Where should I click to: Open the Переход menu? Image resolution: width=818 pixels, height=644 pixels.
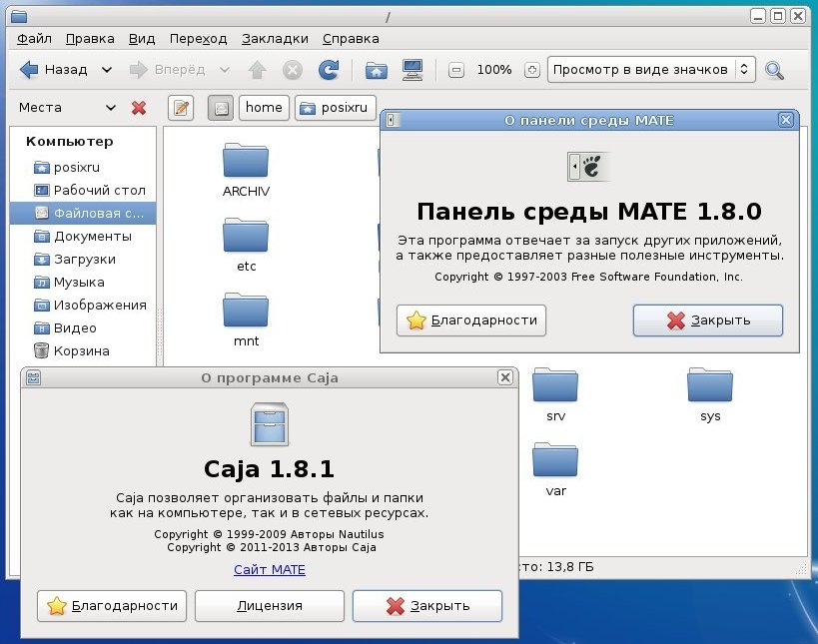click(x=198, y=39)
